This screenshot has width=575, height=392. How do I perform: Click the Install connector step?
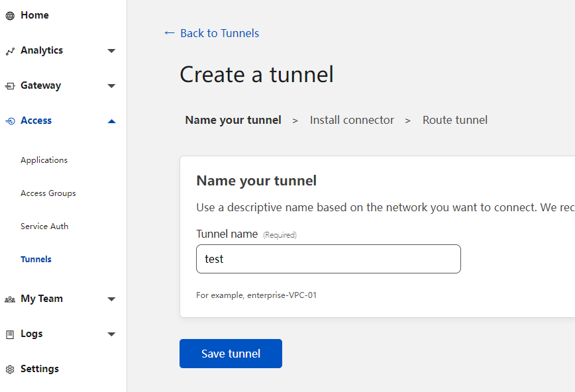352,120
